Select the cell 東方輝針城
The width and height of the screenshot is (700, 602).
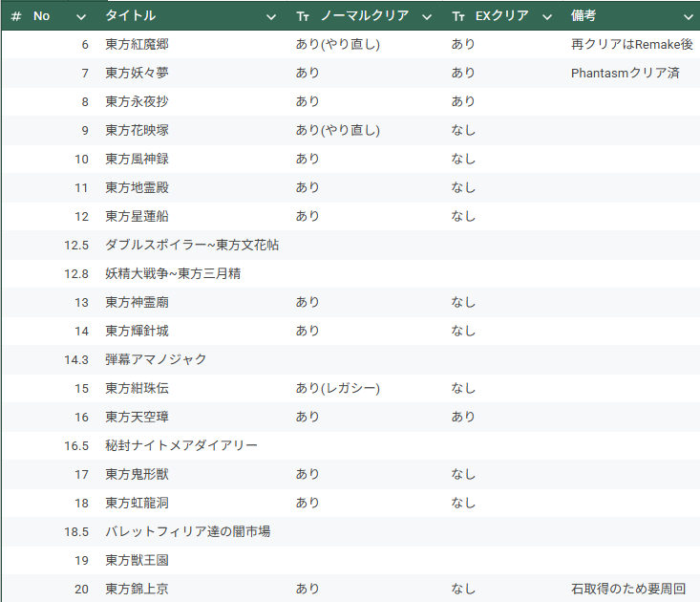click(138, 331)
